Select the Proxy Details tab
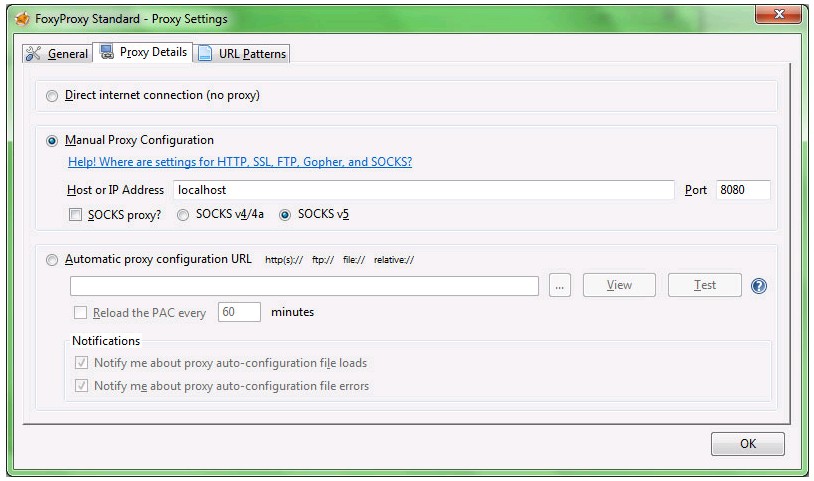This screenshot has width=814, height=481. click(143, 52)
